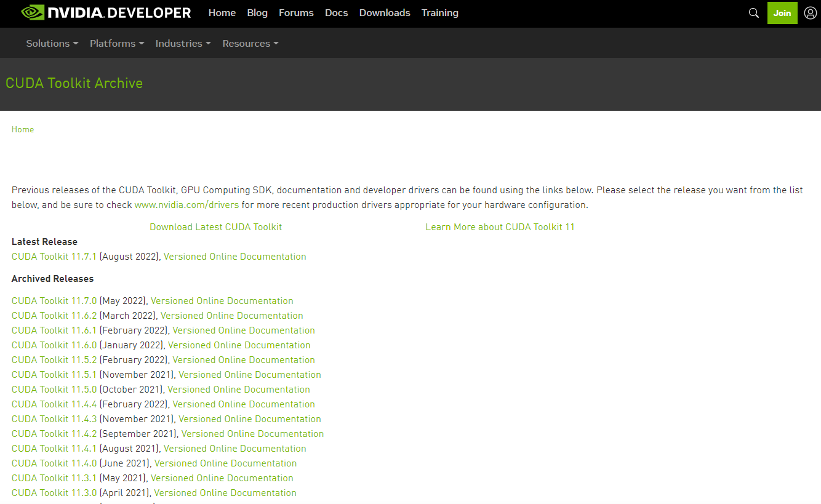The width and height of the screenshot is (821, 504).
Task: Expand the Resources dropdown
Action: [x=250, y=44]
